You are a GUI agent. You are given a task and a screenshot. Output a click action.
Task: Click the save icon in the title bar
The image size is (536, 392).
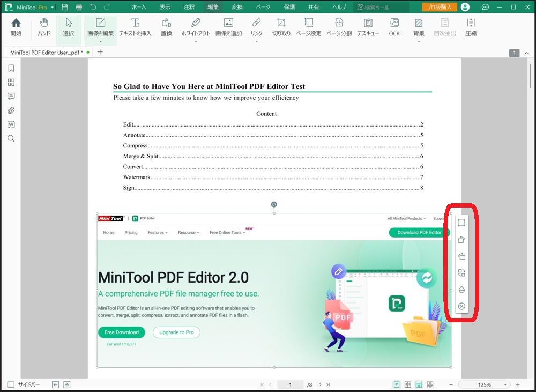tap(65, 7)
